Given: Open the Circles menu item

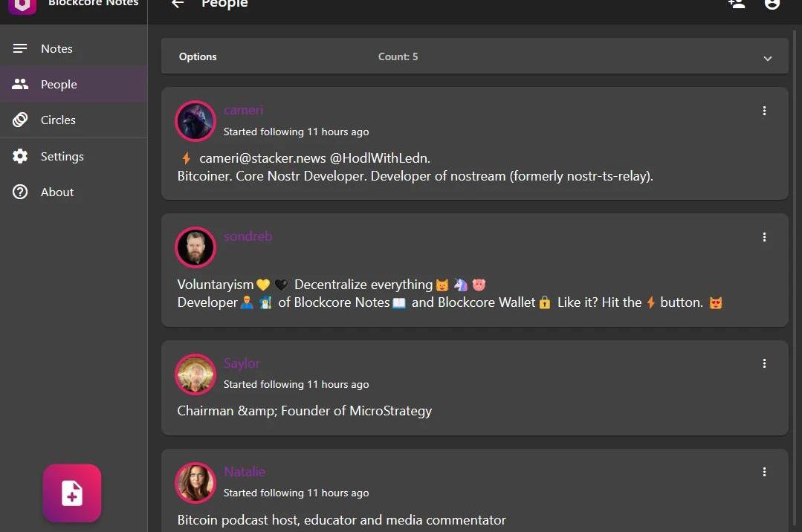Looking at the screenshot, I should coord(74,120).
